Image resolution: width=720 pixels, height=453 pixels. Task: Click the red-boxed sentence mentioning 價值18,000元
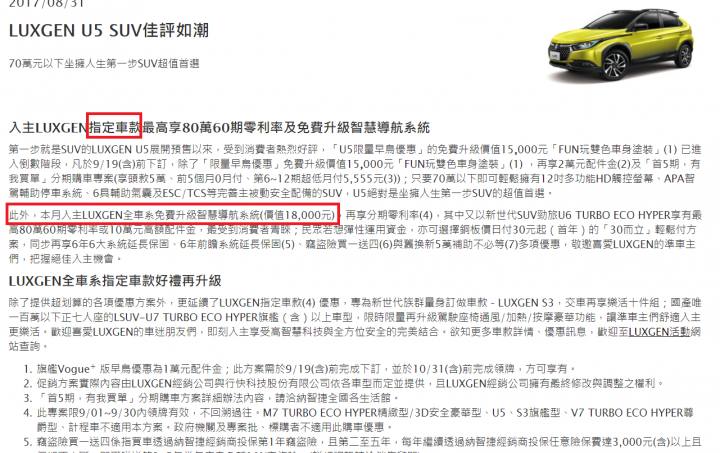tap(173, 214)
